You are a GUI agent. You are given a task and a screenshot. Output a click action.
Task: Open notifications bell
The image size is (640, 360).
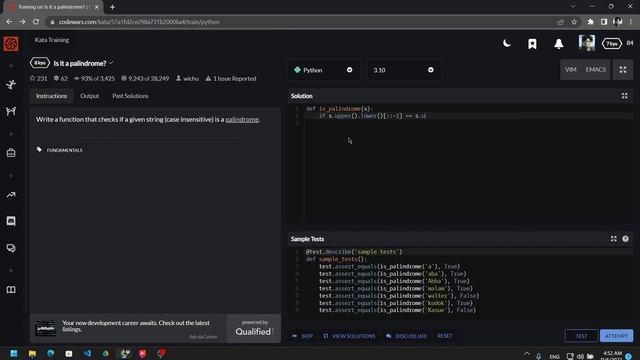pyautogui.click(x=559, y=44)
